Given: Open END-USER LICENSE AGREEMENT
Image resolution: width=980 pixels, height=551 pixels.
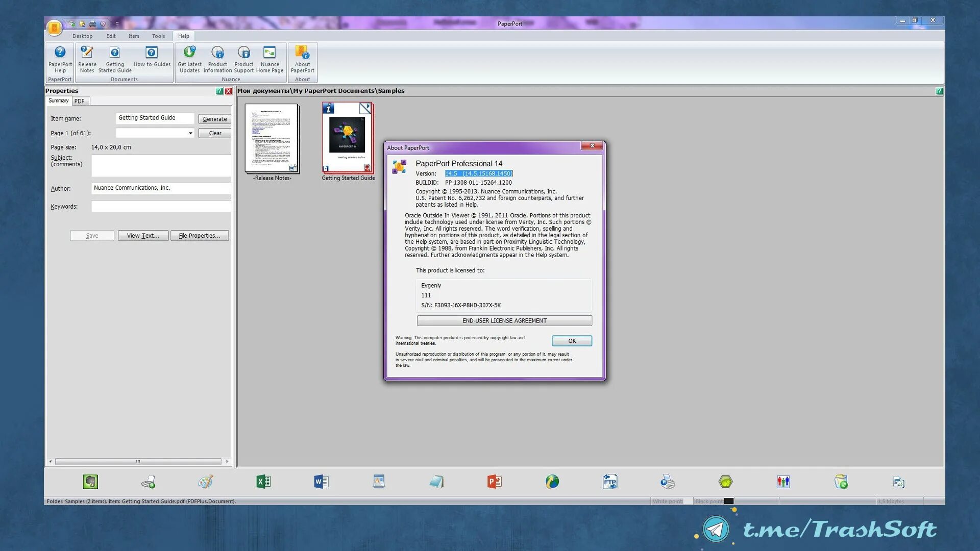Looking at the screenshot, I should pos(504,321).
